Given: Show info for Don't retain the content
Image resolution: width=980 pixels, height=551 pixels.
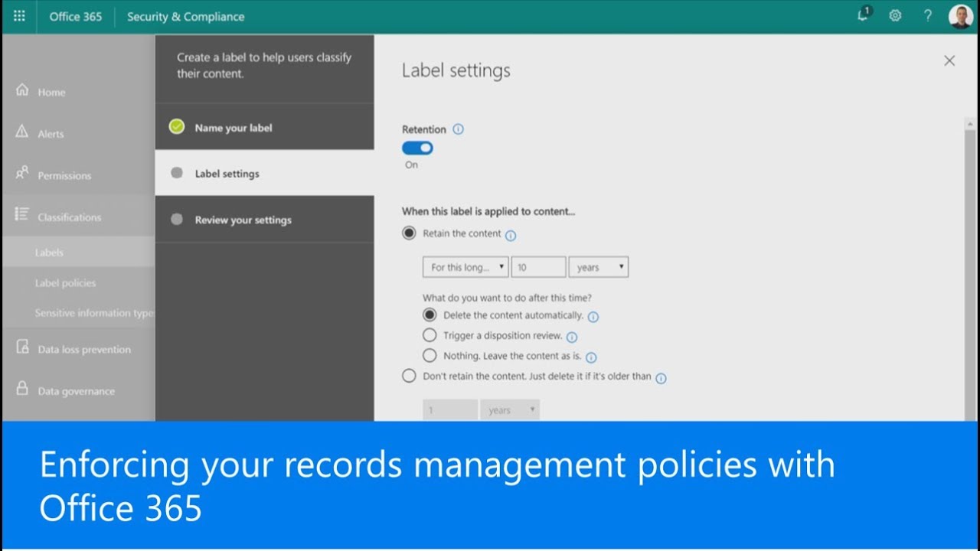Looking at the screenshot, I should coord(661,378).
